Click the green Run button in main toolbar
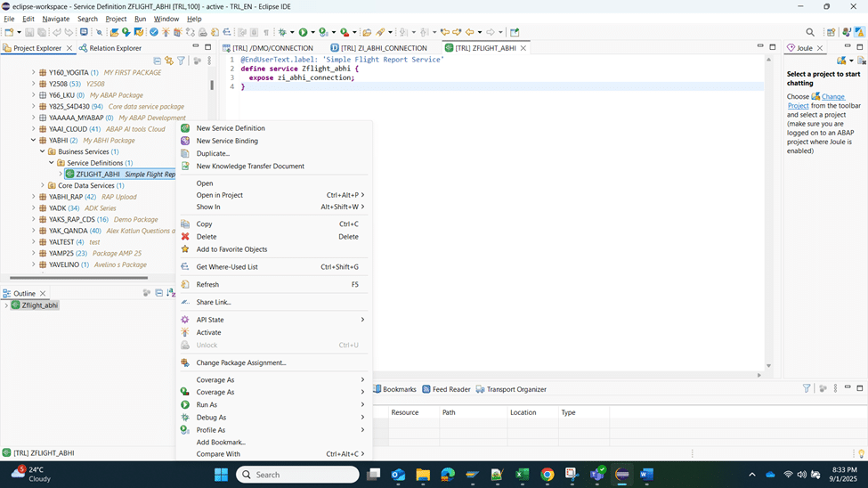This screenshot has width=868, height=488. tap(303, 32)
